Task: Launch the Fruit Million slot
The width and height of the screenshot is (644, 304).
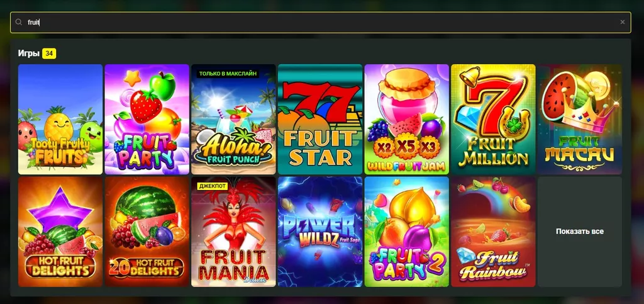Action: tap(493, 119)
